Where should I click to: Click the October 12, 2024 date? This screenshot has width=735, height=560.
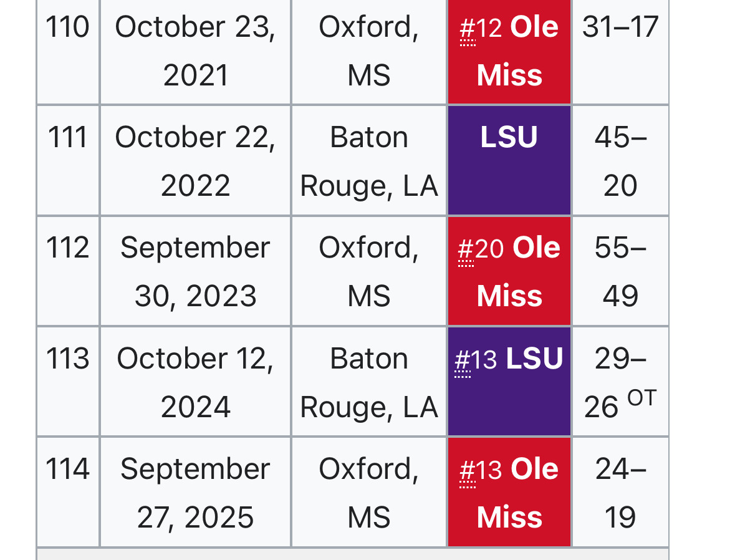196,382
